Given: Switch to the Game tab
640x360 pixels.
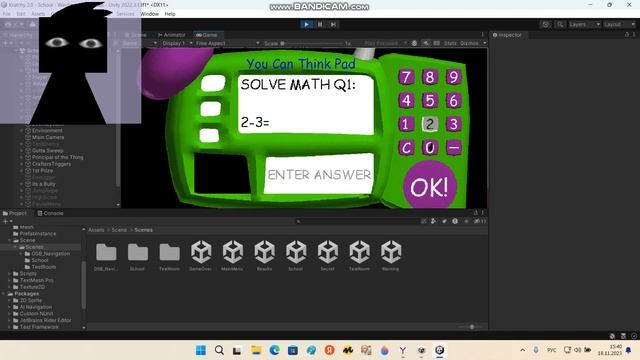Looking at the screenshot, I should tap(207, 35).
